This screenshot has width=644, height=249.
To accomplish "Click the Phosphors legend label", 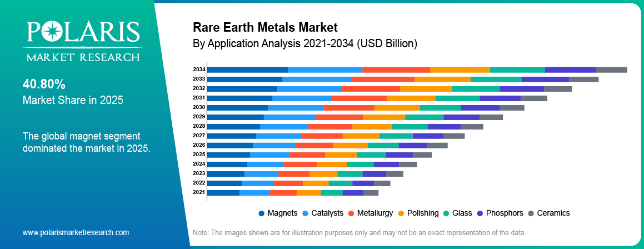I will [505, 213].
